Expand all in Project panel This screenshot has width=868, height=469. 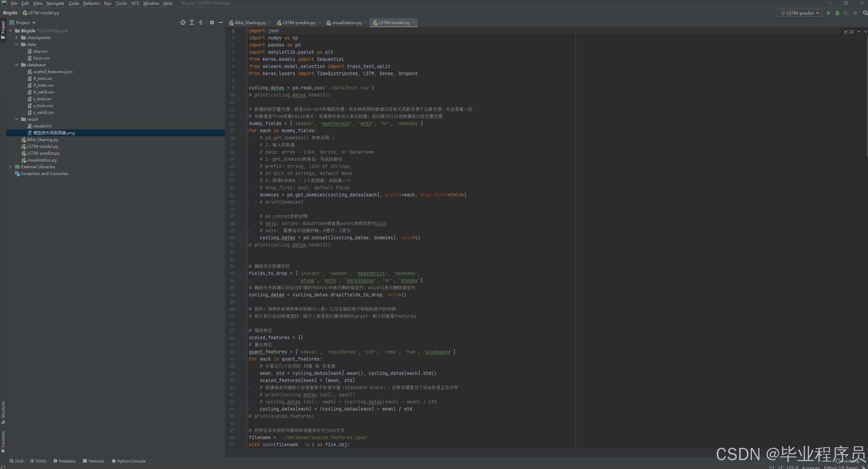192,22
